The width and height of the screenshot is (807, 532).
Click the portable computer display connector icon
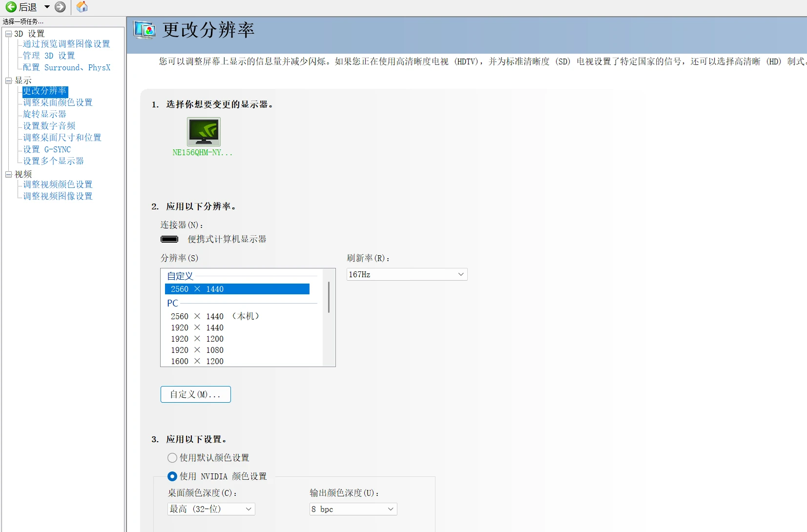[170, 239]
